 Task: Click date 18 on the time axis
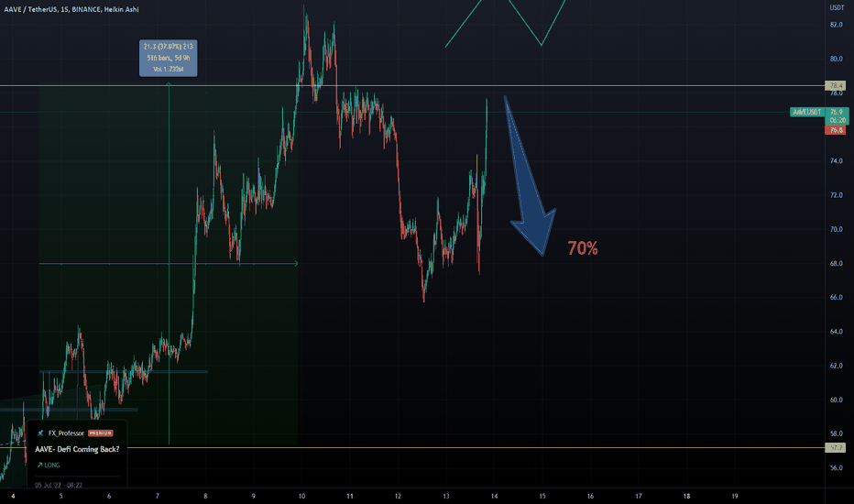[x=687, y=497]
